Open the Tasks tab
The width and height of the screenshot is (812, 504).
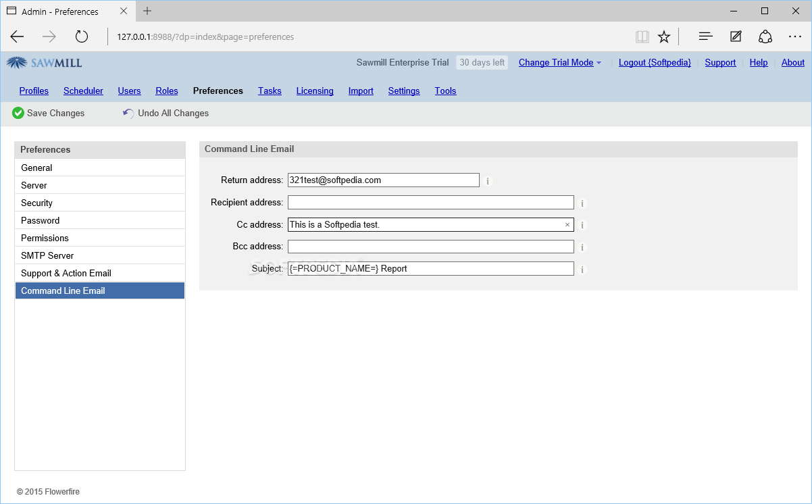click(x=270, y=91)
